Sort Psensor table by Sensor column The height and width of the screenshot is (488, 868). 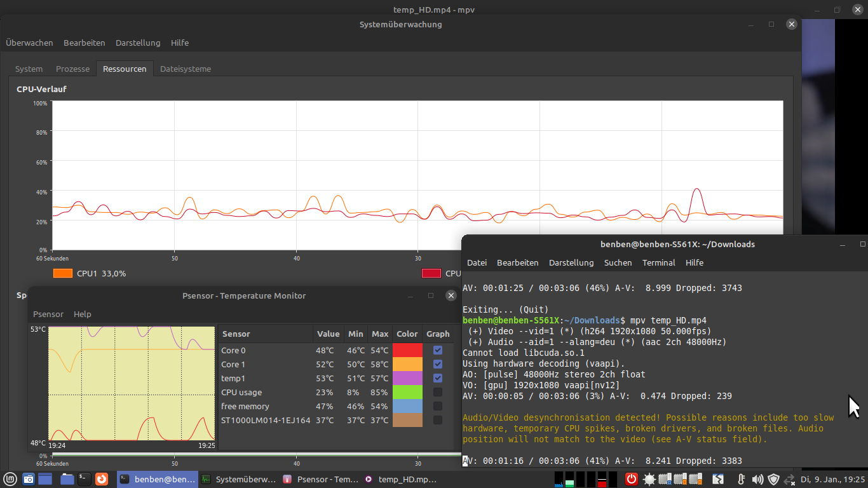pos(266,334)
